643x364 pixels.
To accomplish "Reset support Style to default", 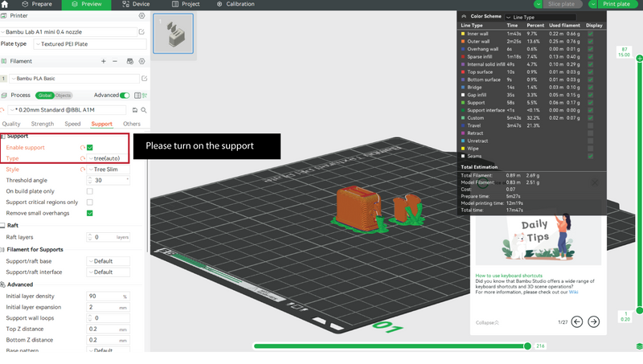I will click(x=83, y=170).
